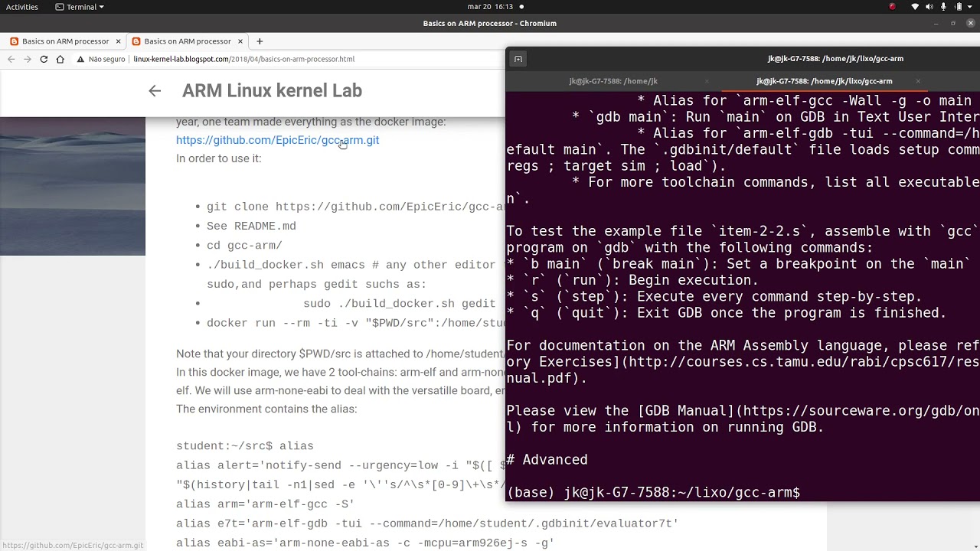Click the red recording indicator in top bar
980x551 pixels.
(892, 7)
